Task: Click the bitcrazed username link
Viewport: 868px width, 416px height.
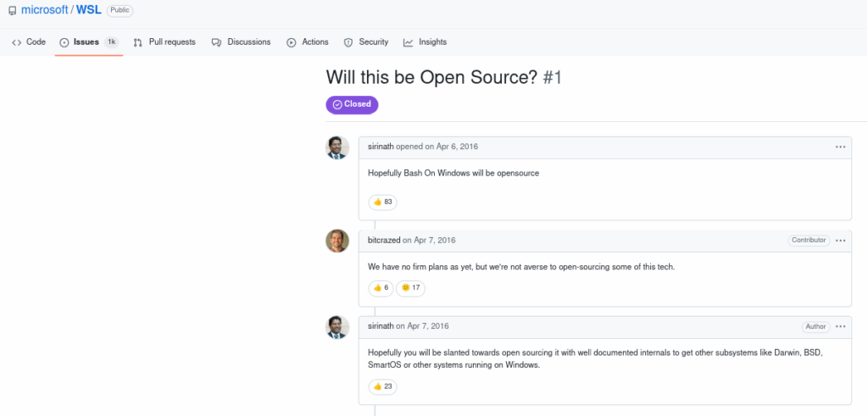Action: (x=384, y=240)
